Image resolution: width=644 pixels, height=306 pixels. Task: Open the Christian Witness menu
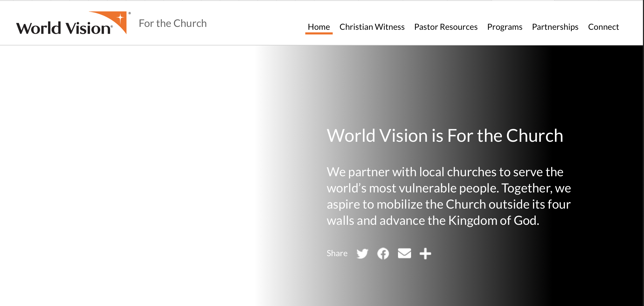pos(372,27)
